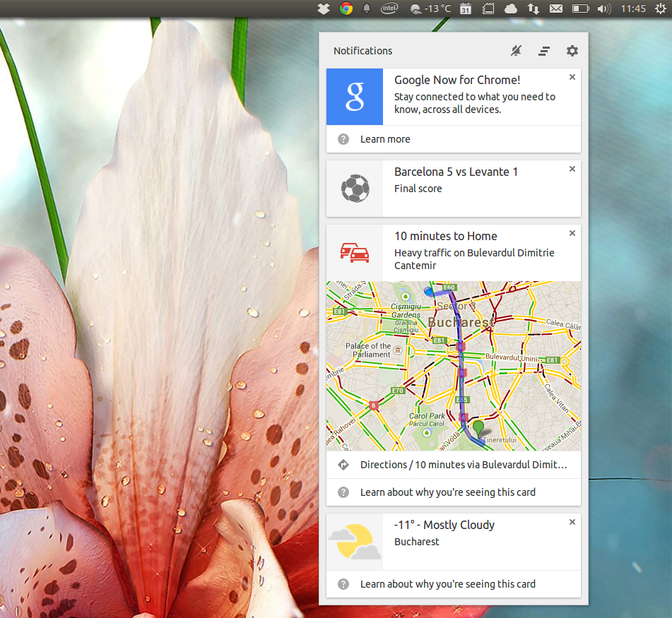Mute notifications with the crossed bell icon
This screenshot has width=672, height=618.
[515, 51]
